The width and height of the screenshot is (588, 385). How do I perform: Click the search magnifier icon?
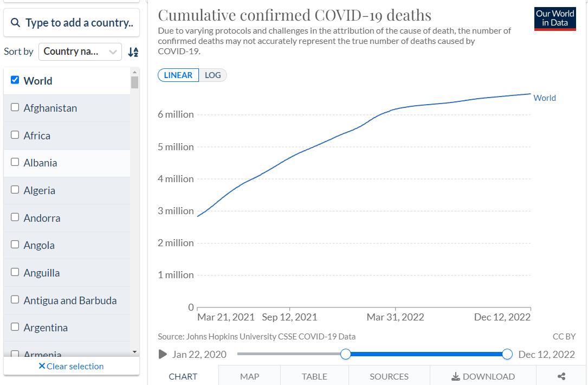pos(15,23)
